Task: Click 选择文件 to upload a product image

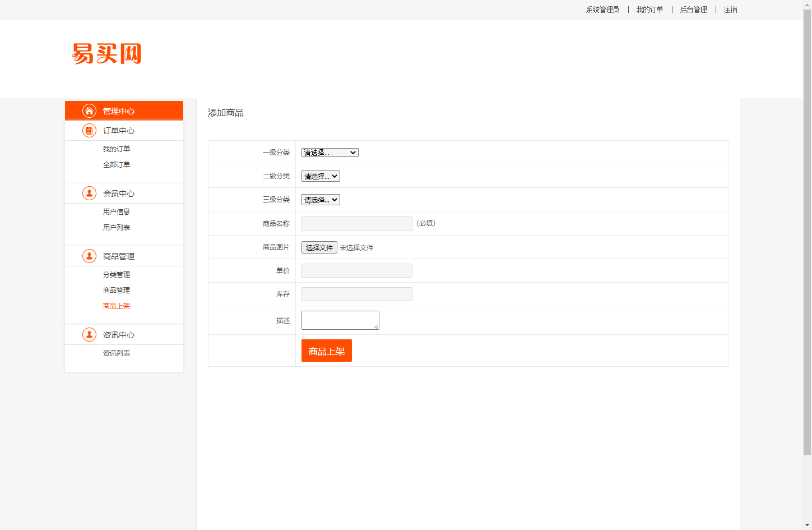Action: (x=319, y=247)
